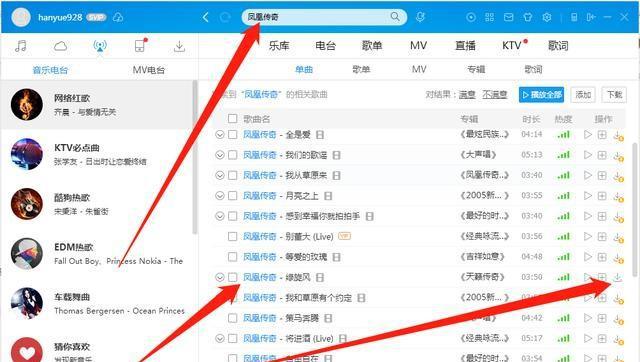Screen dimensions: 640x362
Task: Switch to the MV电台 tab
Action: [149, 70]
